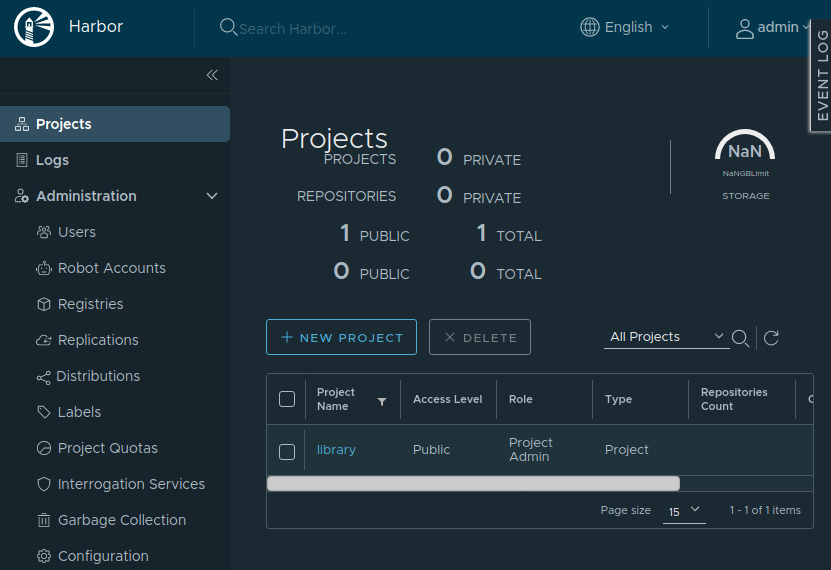Open the Event Log side panel
The image size is (831, 570).
[821, 75]
